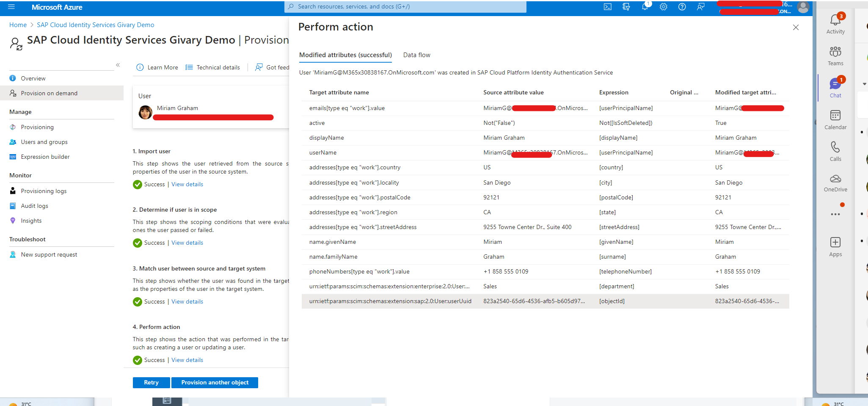The height and width of the screenshot is (406, 868).
Task: Open Audit logs
Action: point(34,206)
